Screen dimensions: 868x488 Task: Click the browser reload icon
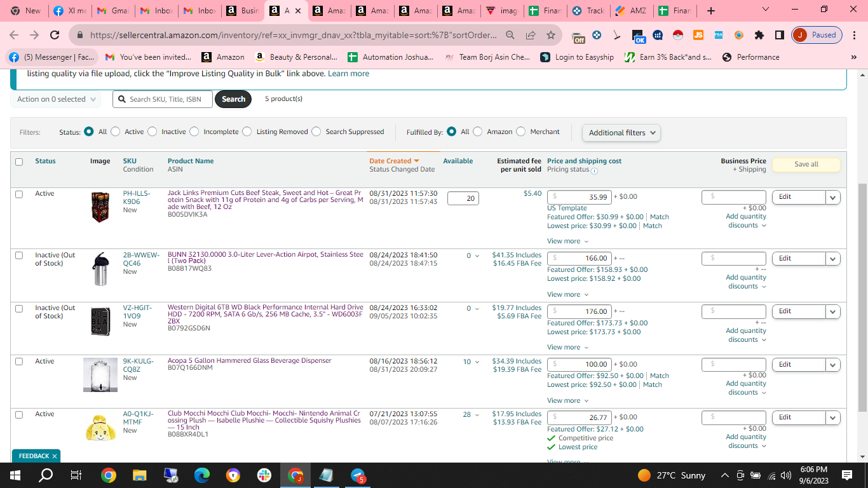55,36
